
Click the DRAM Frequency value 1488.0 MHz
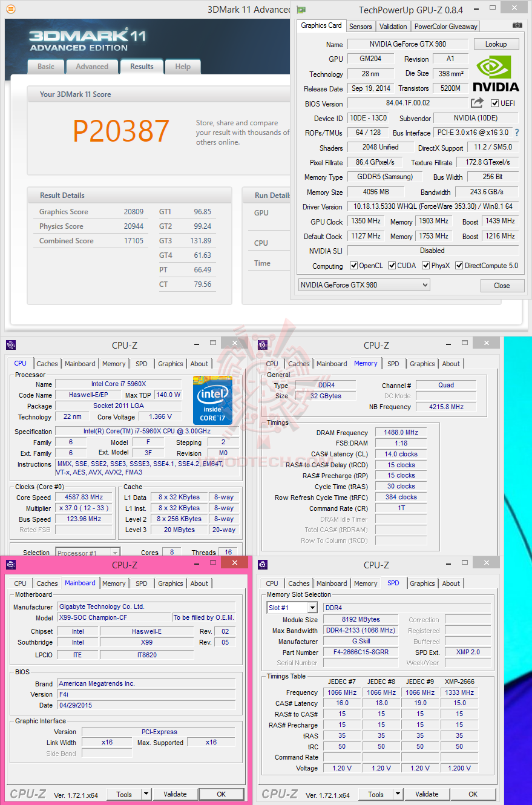pos(401,433)
